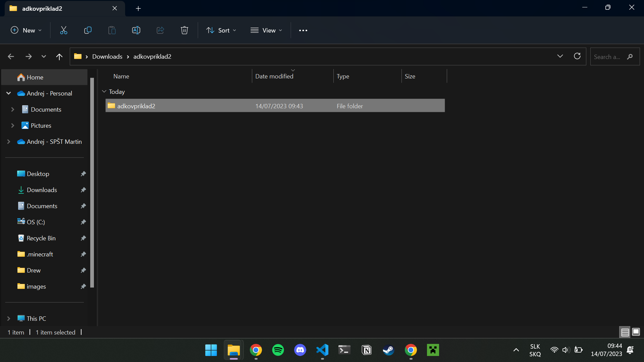Expand the This PC node
The height and width of the screenshot is (362, 644).
[9, 318]
